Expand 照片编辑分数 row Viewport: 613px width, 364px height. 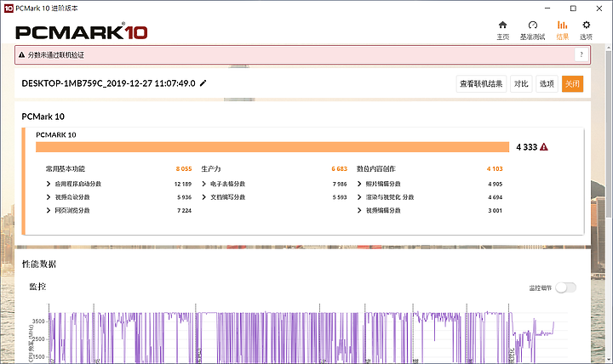(x=359, y=184)
